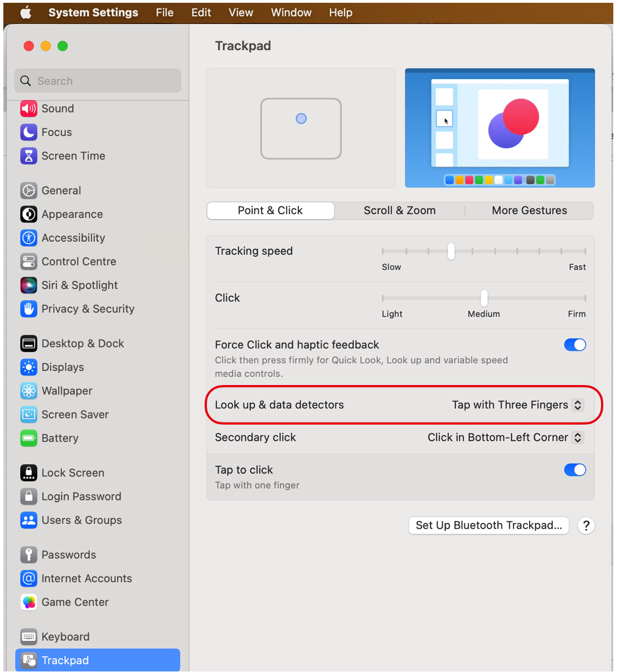Click the "Fast" tracking speed label
This screenshot has width=620, height=672.
pos(577,267)
